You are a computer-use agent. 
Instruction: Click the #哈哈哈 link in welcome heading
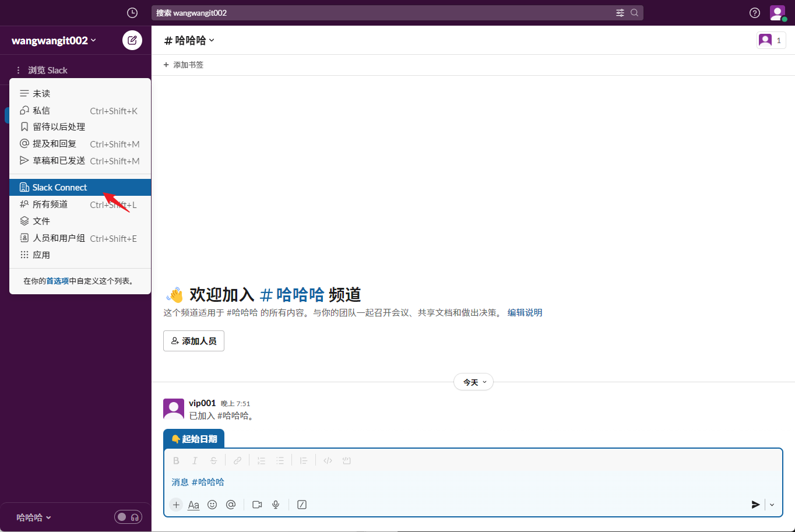pos(291,294)
